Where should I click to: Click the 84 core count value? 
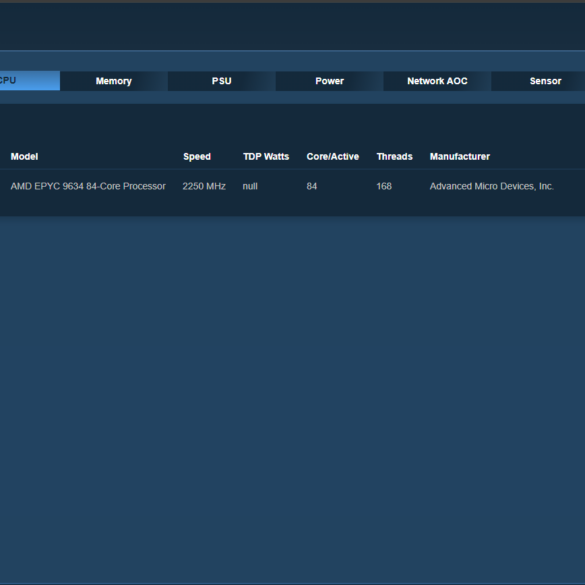point(312,186)
